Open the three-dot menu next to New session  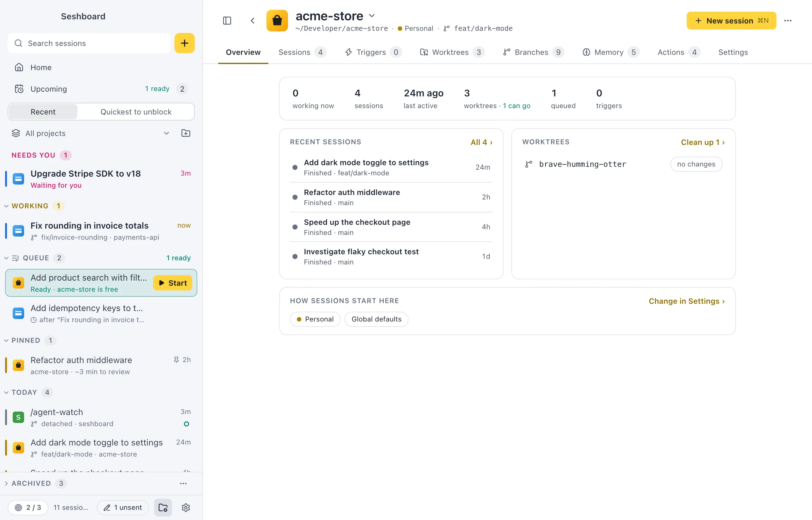pyautogui.click(x=788, y=21)
